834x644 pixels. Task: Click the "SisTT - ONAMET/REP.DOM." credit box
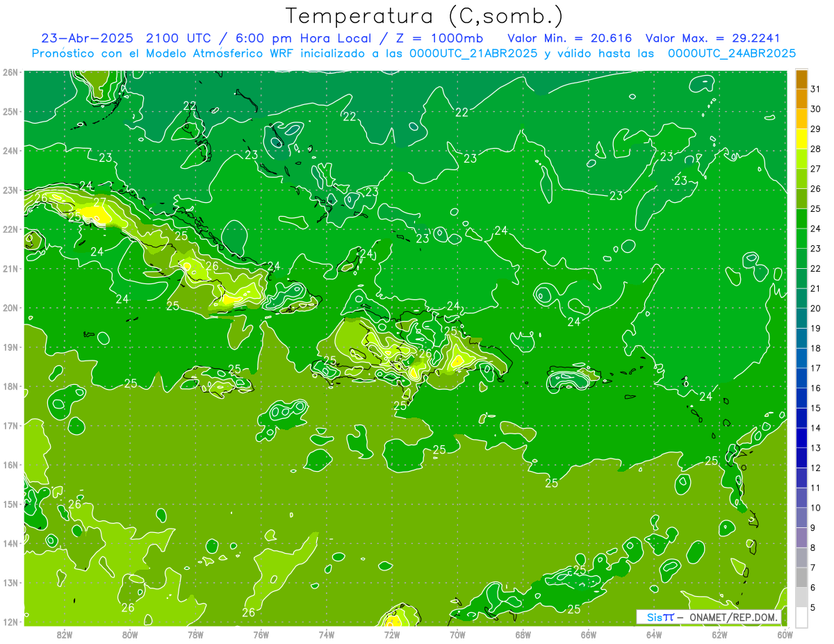(709, 617)
